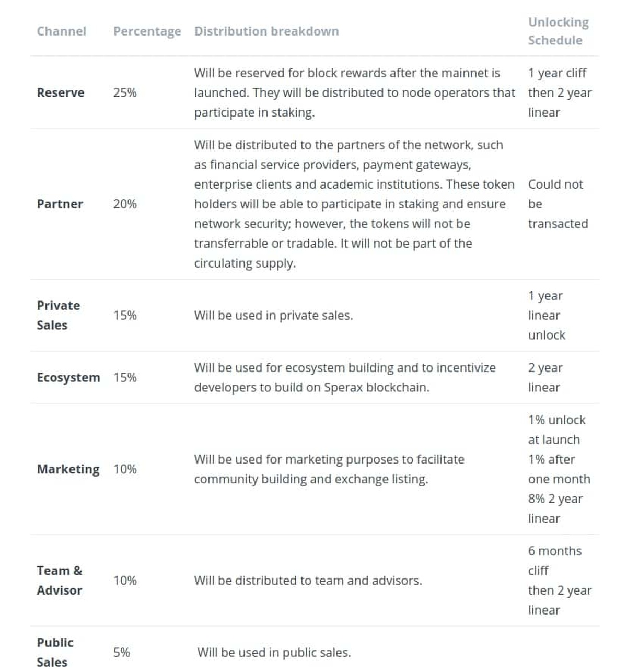Screen dimensions: 627x672
Task: Click the 25% percentage cell
Action: (125, 92)
